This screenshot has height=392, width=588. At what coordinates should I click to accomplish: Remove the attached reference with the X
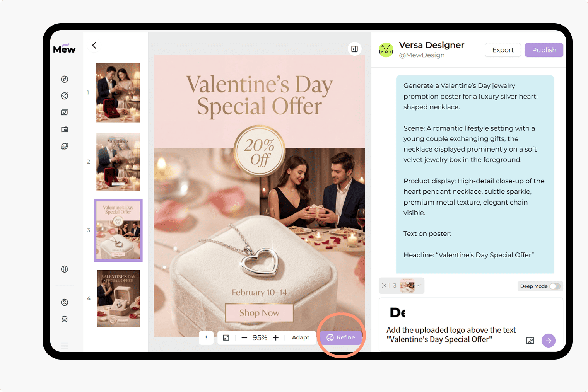(384, 285)
